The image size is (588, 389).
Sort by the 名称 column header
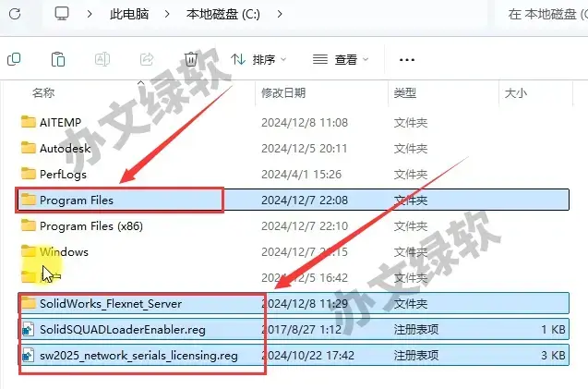point(43,93)
